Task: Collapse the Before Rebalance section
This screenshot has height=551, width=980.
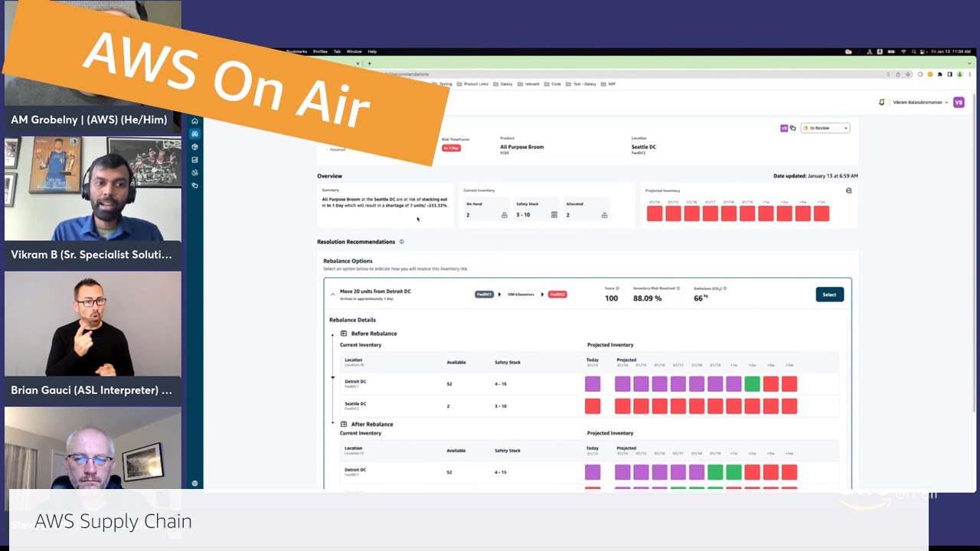Action: pos(344,334)
